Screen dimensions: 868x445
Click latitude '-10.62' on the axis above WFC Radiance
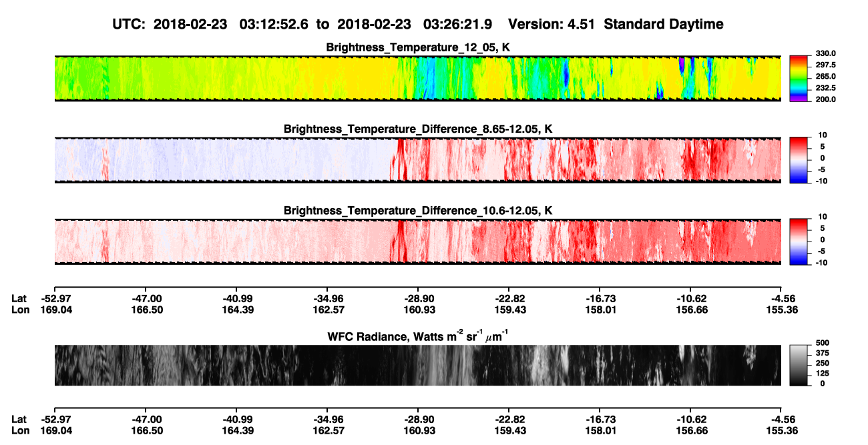(x=691, y=299)
